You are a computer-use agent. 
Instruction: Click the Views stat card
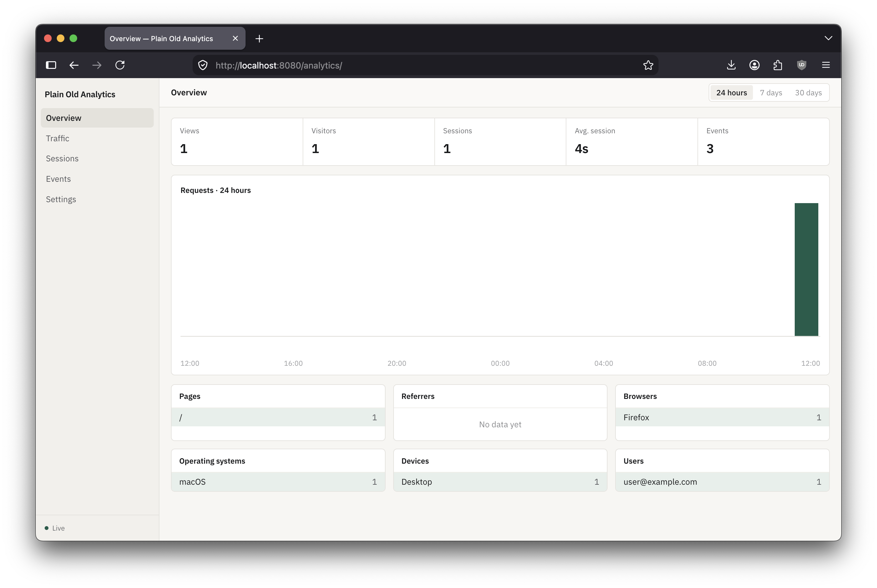tap(237, 142)
